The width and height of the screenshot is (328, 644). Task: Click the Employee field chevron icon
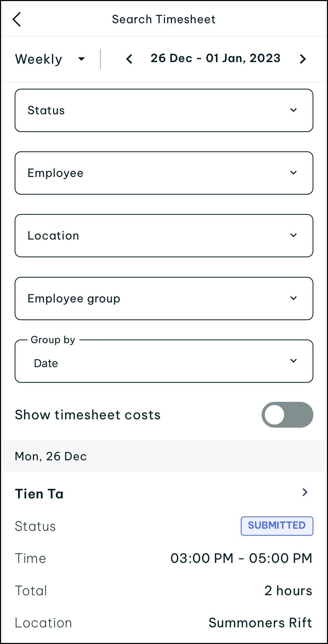[294, 173]
